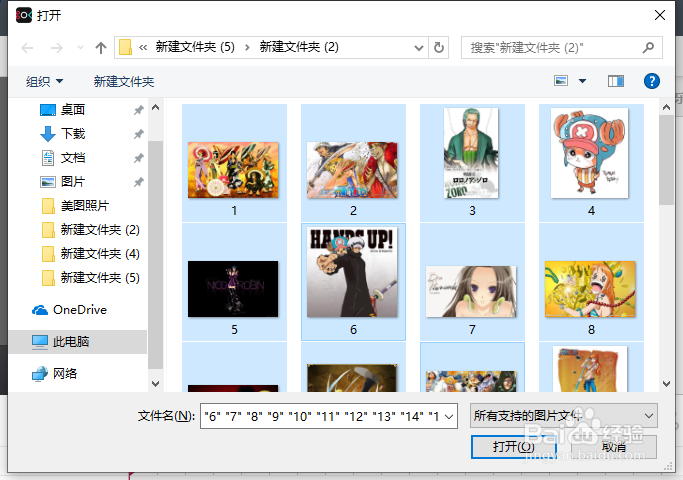Image resolution: width=683 pixels, height=480 pixels.
Task: Open 新建文件夹 (2) in the sidebar
Action: click(100, 230)
